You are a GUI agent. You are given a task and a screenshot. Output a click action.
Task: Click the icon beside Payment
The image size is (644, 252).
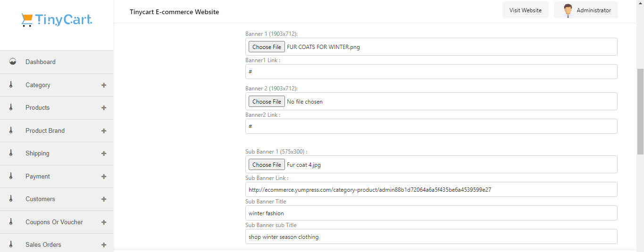point(11,176)
